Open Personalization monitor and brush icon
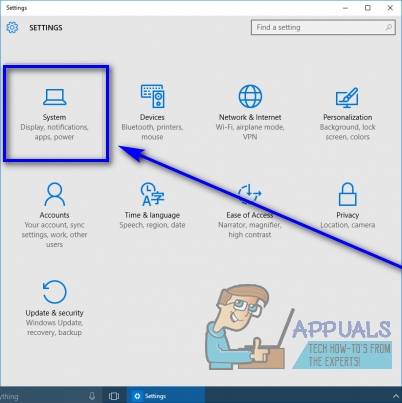Screen dimensions: 402x403 [x=347, y=97]
